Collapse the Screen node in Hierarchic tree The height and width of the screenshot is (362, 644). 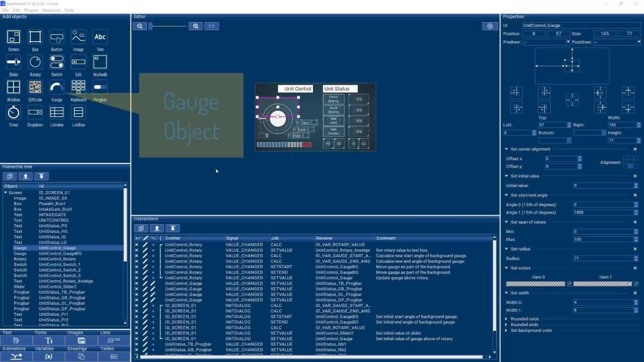point(6,193)
